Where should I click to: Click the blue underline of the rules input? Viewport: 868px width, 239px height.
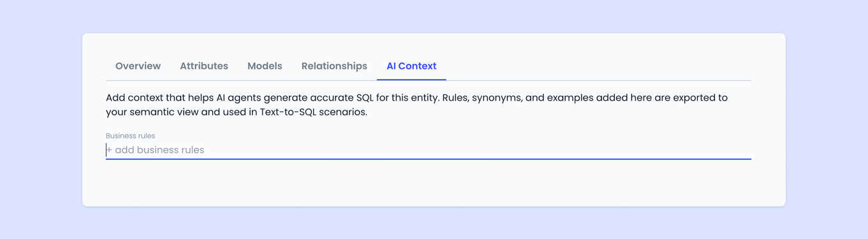click(x=429, y=159)
